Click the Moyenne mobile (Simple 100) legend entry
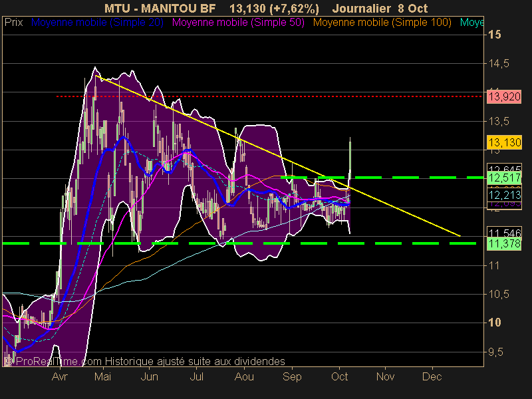Image resolution: width=532 pixels, height=399 pixels. click(382, 23)
